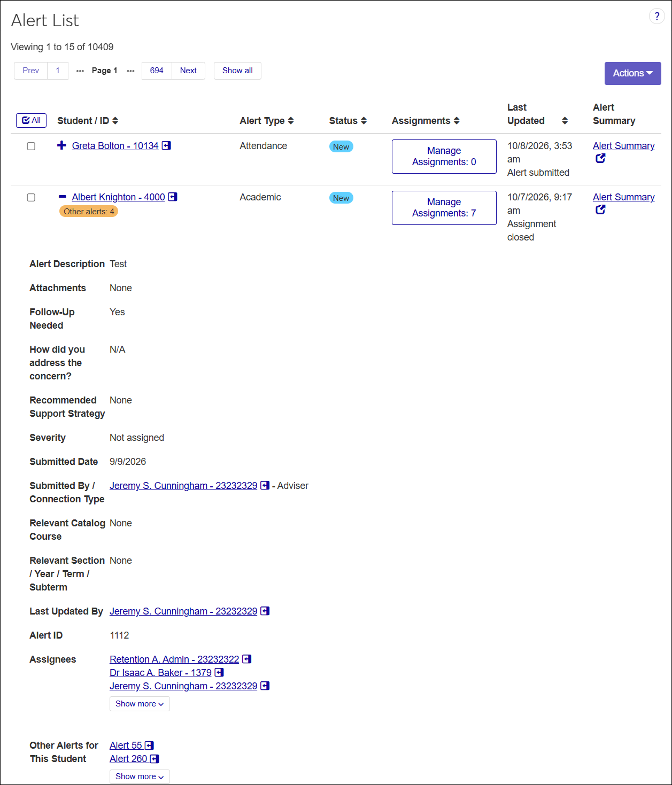672x785 pixels.
Task: Select All alerts checkbox button
Action: (x=32, y=120)
